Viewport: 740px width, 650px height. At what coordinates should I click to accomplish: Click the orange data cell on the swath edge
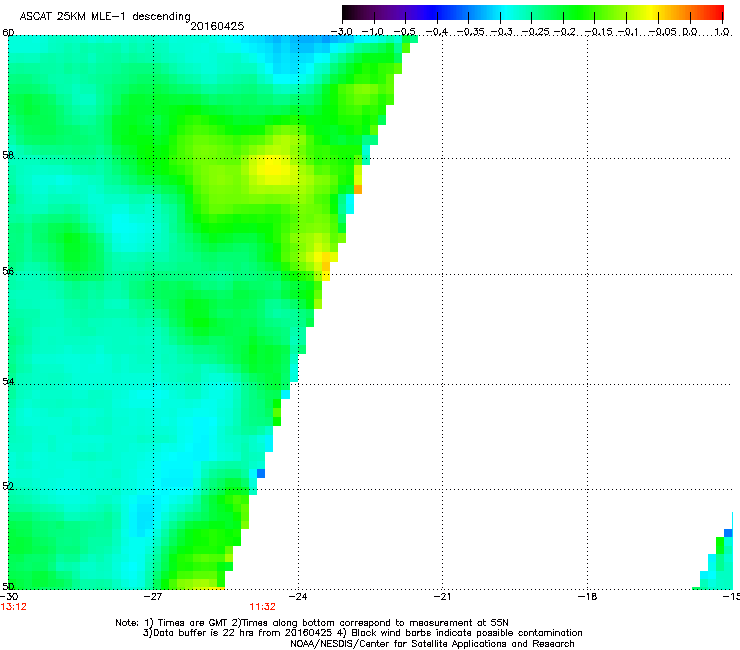click(358, 189)
